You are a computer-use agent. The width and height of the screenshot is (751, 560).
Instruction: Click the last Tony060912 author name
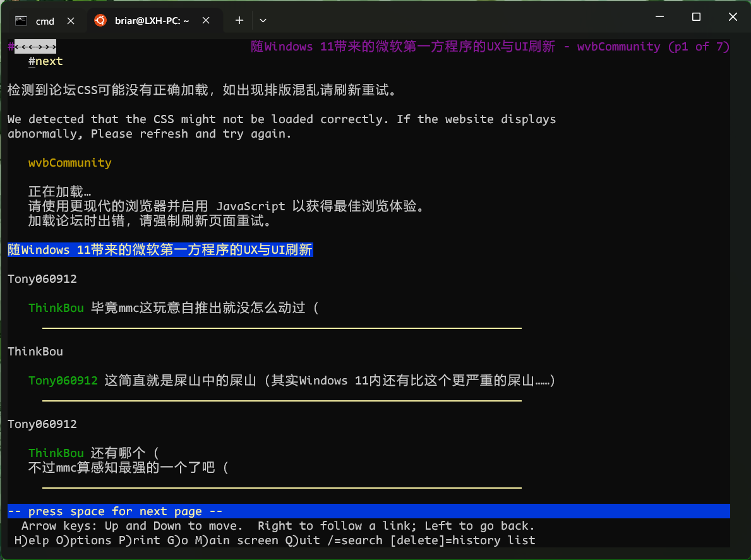coord(42,424)
